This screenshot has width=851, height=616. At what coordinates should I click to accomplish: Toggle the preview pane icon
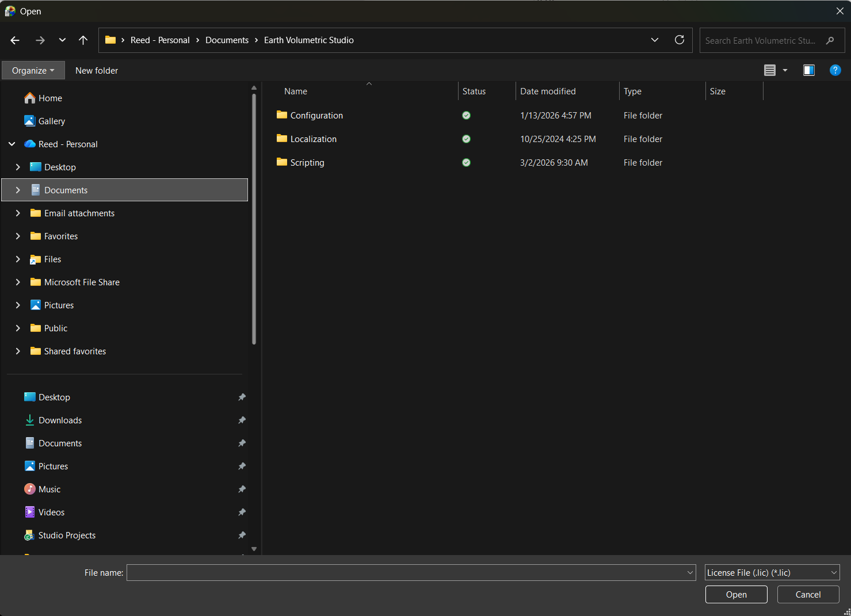(809, 70)
